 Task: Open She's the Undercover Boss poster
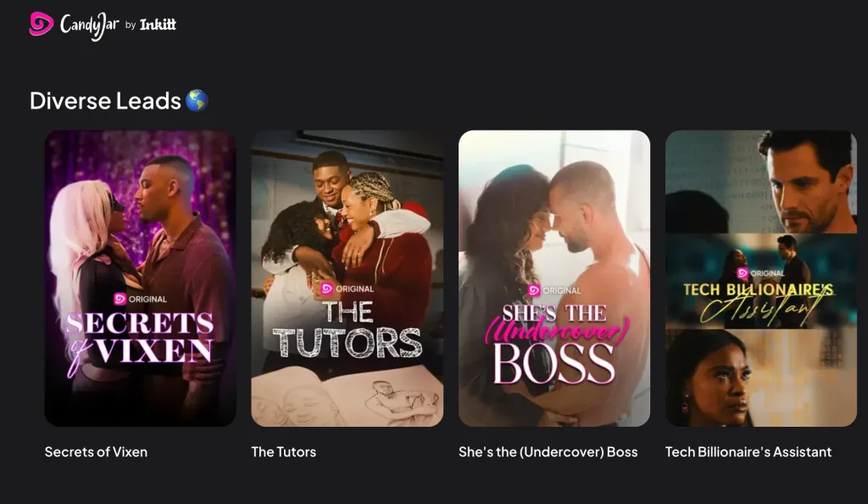pyautogui.click(x=554, y=278)
